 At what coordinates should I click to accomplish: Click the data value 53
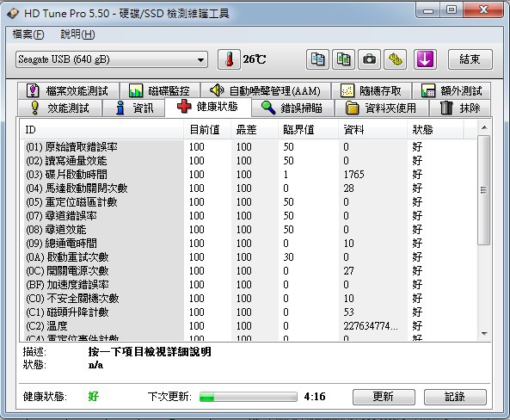pyautogui.click(x=348, y=312)
